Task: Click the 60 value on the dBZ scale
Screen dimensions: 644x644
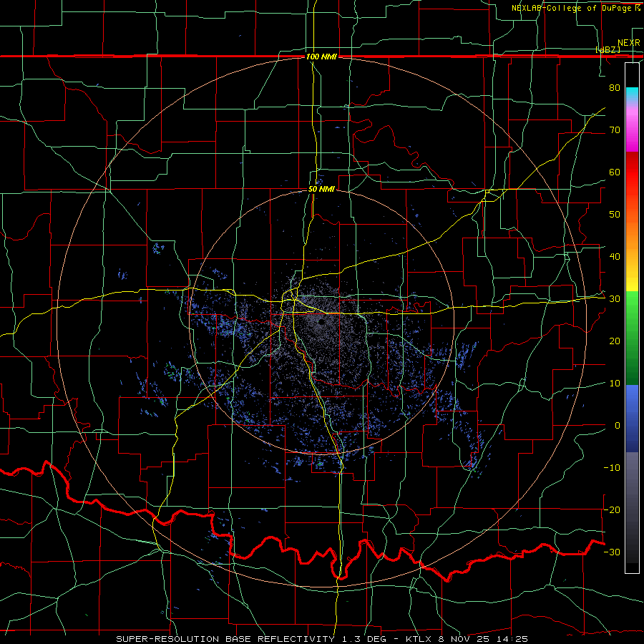Action: (615, 172)
